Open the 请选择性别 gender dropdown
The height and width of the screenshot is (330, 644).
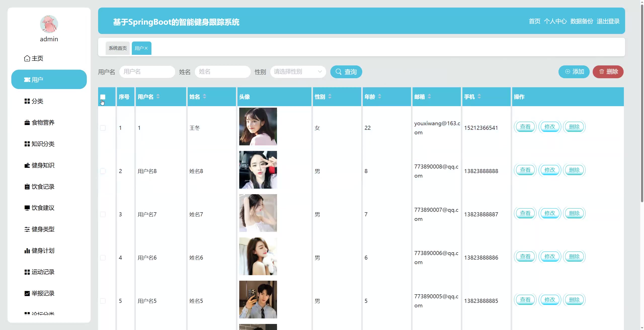point(298,72)
